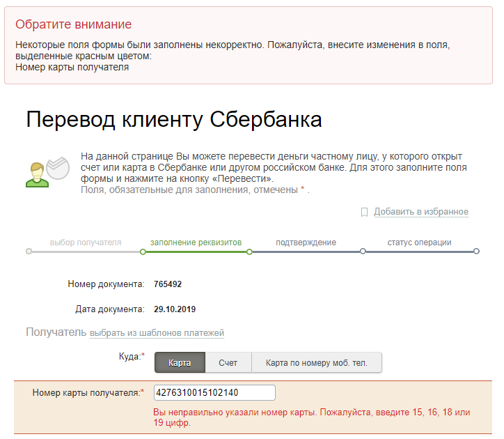
Task: Select the подтверждение step label
Action: (x=306, y=242)
